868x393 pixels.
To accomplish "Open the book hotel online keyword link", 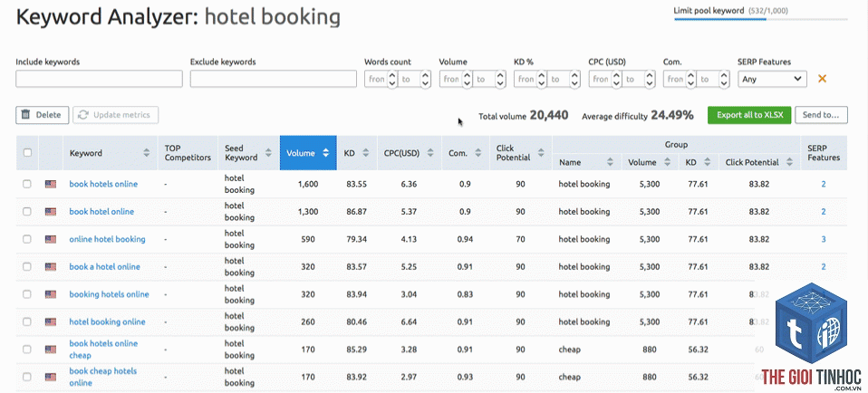I will [x=101, y=212].
